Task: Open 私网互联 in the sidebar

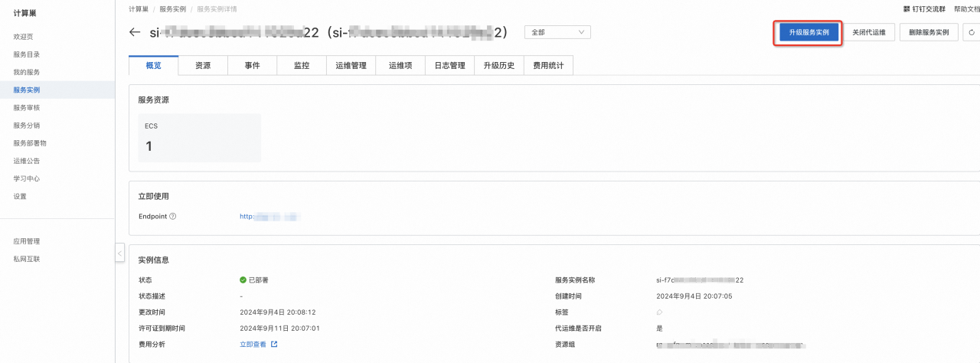Action: (x=27, y=259)
